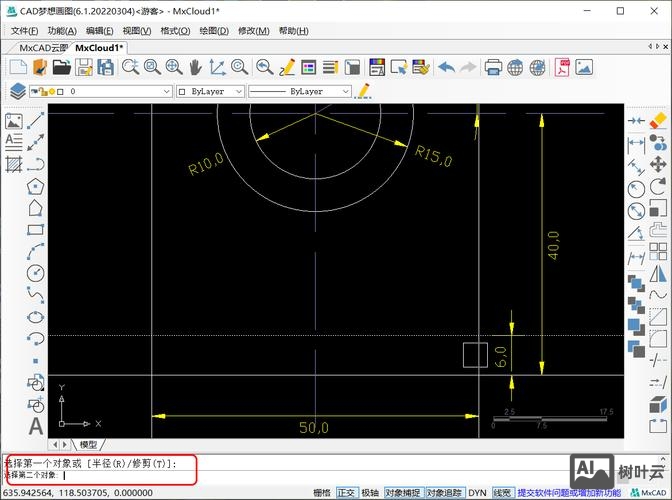Viewport: 672px width, 500px height.
Task: Click the Export to PDF icon
Action: pyautogui.click(x=563, y=68)
